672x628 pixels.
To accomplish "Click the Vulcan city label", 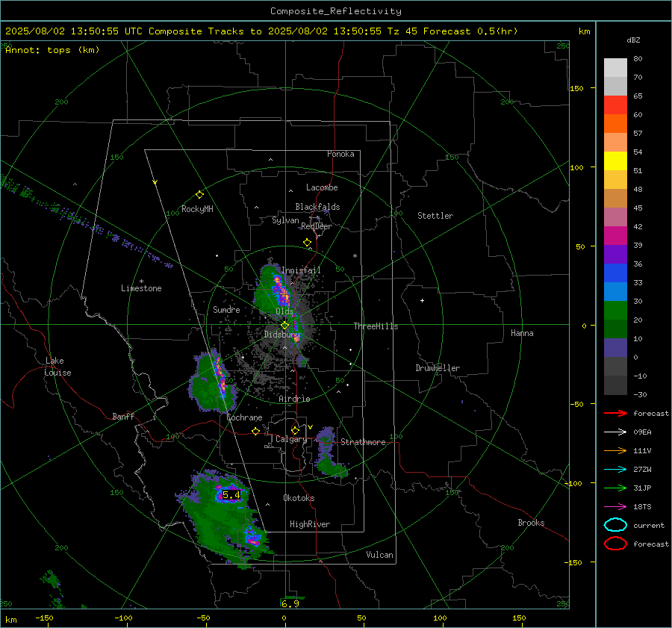I will tap(380, 555).
